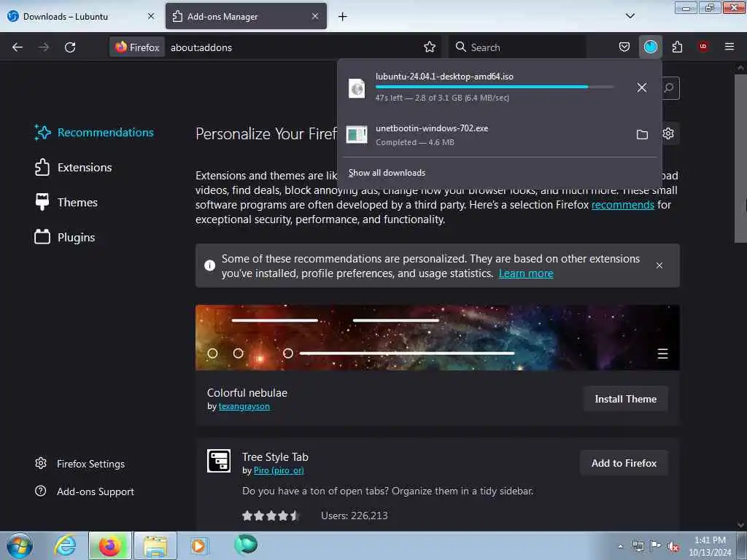
Task: Open Piro (piro_or) author link
Action: coord(279,470)
